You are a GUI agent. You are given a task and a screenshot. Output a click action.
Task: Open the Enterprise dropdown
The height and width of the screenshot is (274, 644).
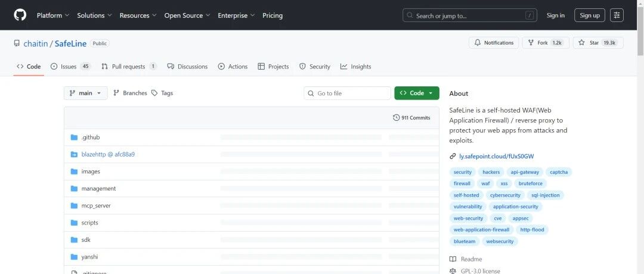click(236, 15)
